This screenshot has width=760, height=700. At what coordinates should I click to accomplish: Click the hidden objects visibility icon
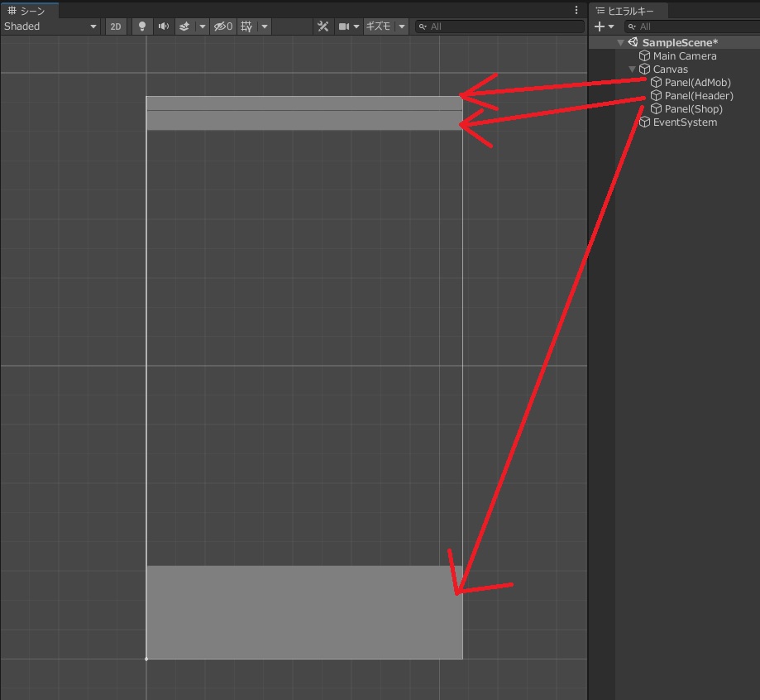pyautogui.click(x=223, y=26)
